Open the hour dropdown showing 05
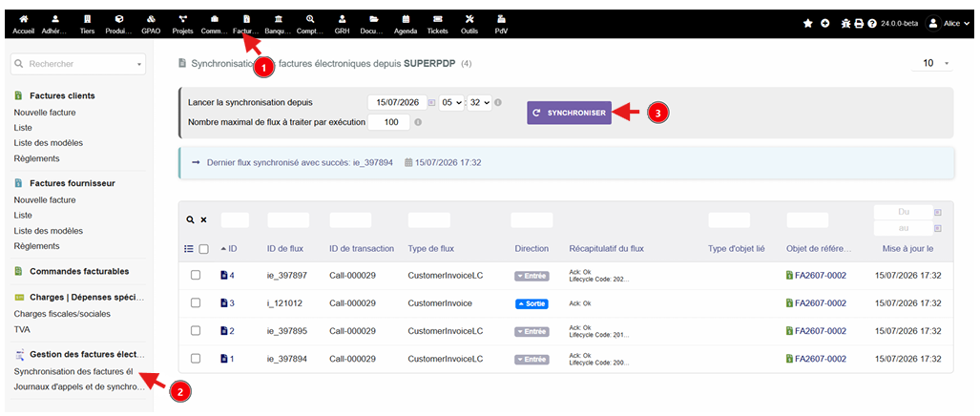 [x=451, y=102]
